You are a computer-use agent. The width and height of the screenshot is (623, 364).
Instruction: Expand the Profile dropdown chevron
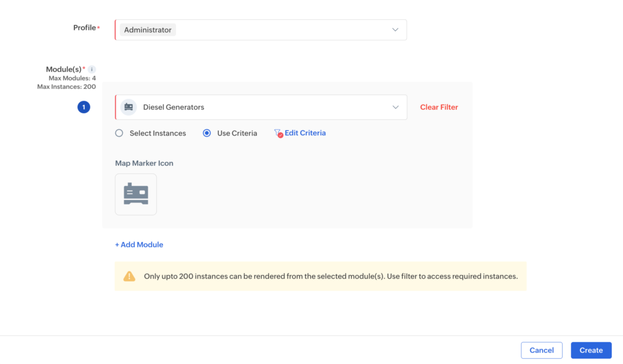pos(395,30)
